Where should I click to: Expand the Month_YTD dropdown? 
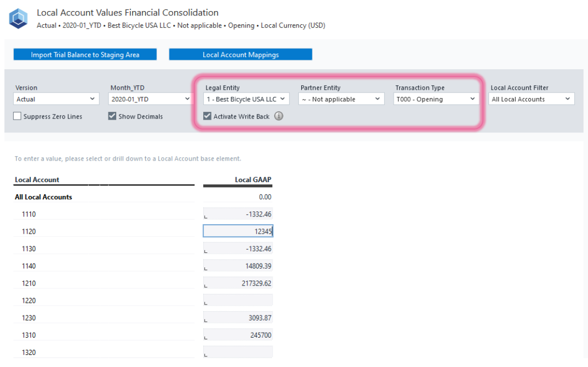(x=151, y=99)
